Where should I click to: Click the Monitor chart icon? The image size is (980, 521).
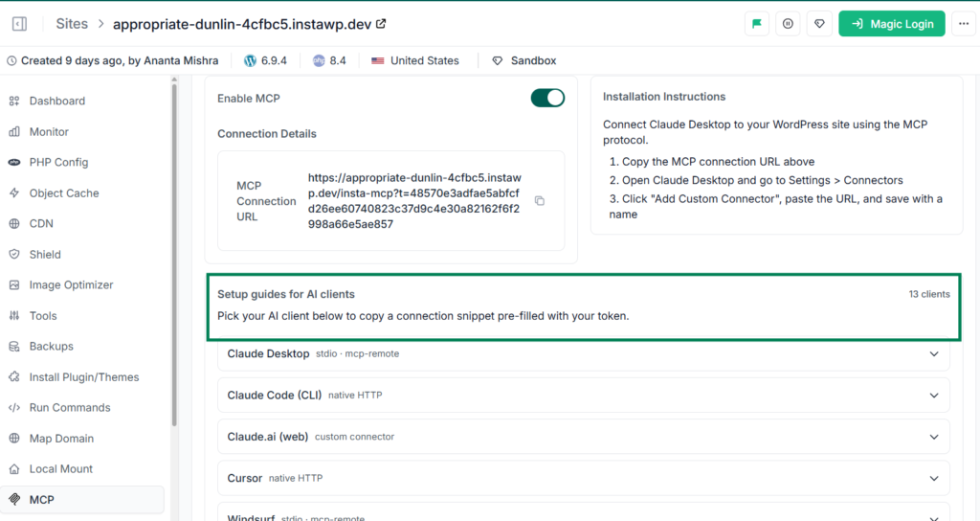click(14, 131)
